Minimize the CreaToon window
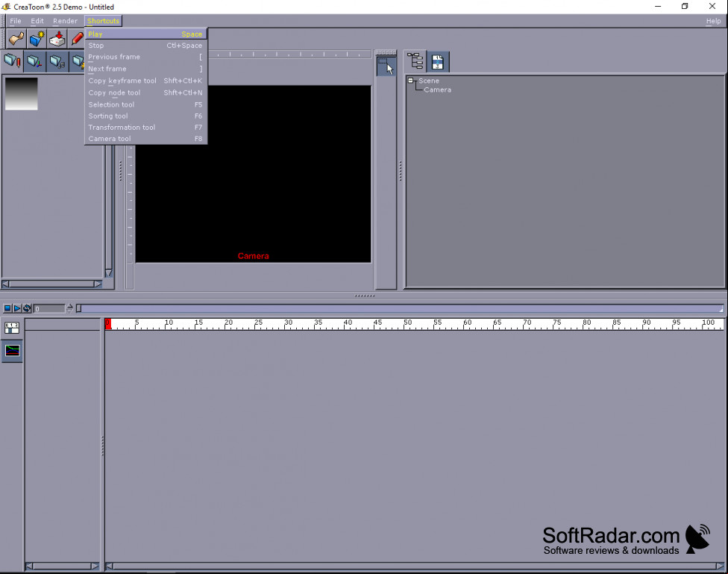728x574 pixels. click(x=658, y=7)
